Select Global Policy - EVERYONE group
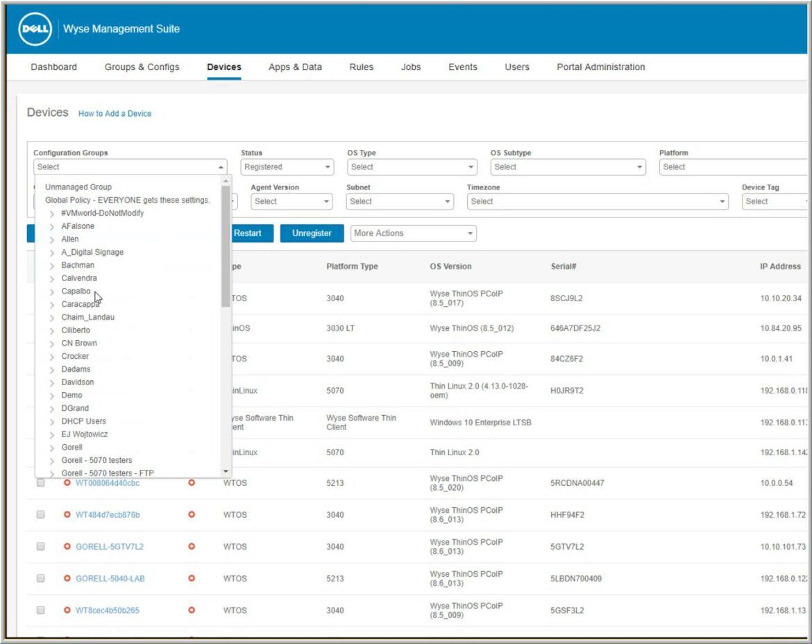812x644 pixels. coord(128,200)
